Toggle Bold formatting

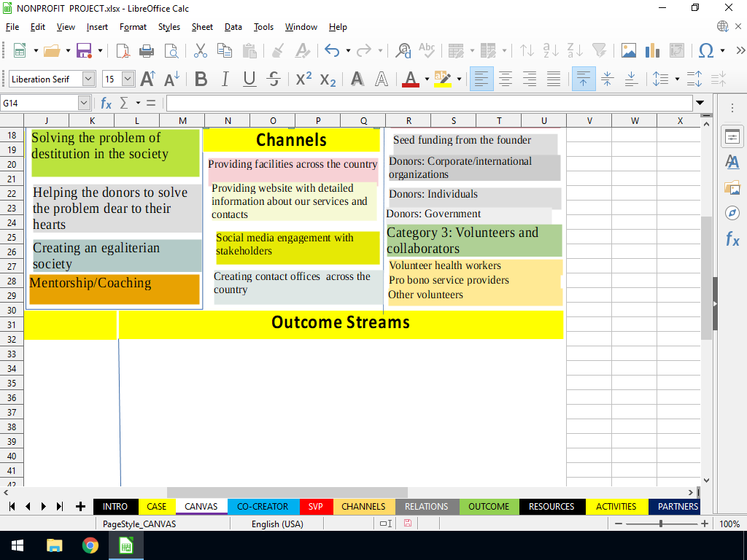(201, 79)
